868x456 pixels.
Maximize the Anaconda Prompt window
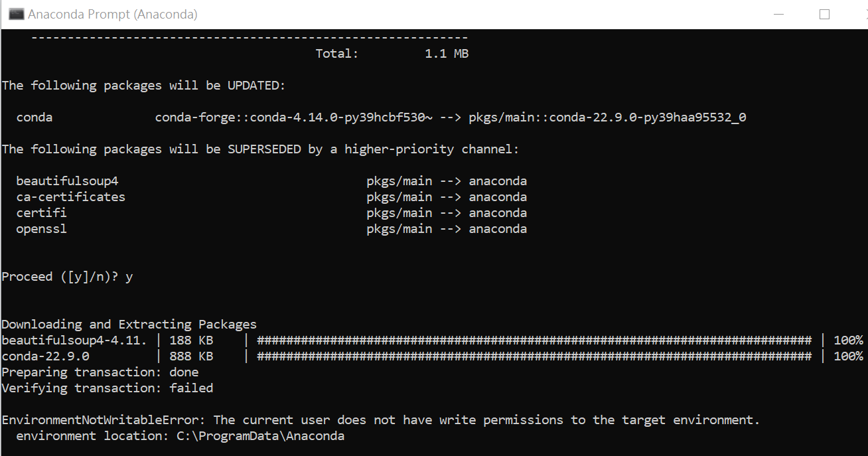click(824, 14)
